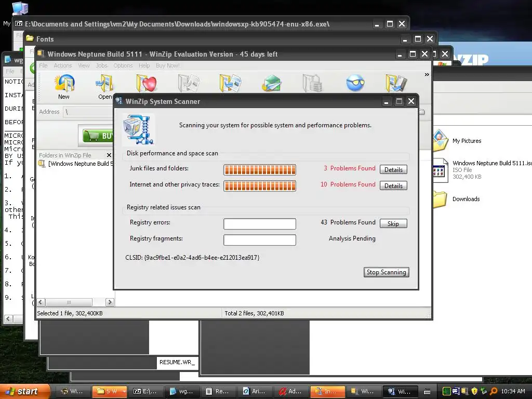Click the Stop Scanning button
This screenshot has width=532, height=399.
click(x=386, y=272)
